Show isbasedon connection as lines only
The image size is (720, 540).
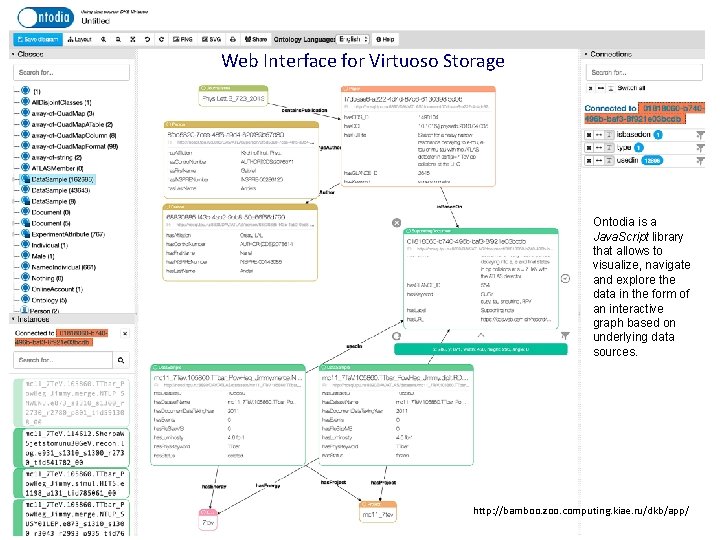[599, 135]
